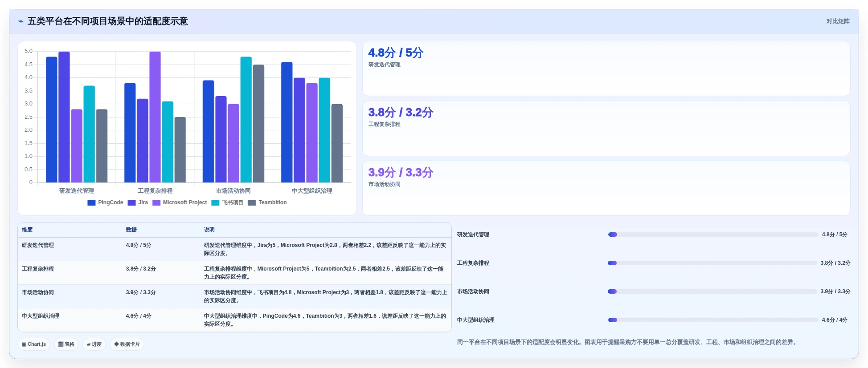Click the progress list label 研发迭代管理

pyautogui.click(x=473, y=235)
